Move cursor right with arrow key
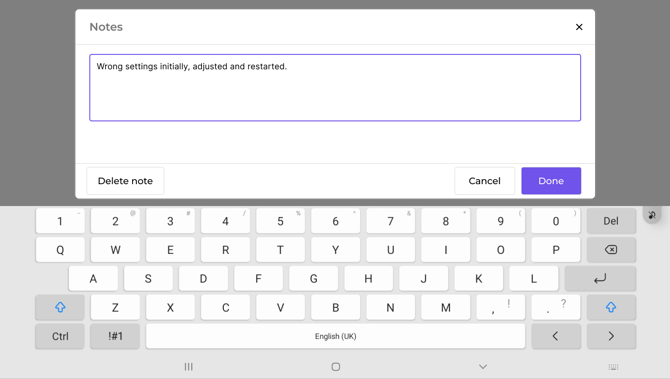Screen dimensions: 670x379 [x=611, y=336]
